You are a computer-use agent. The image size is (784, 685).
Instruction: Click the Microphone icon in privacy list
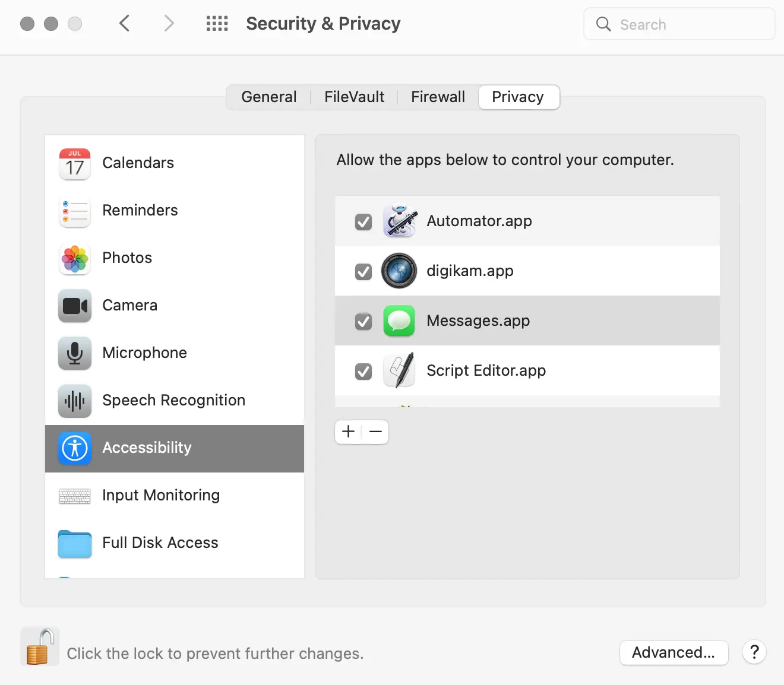click(75, 353)
